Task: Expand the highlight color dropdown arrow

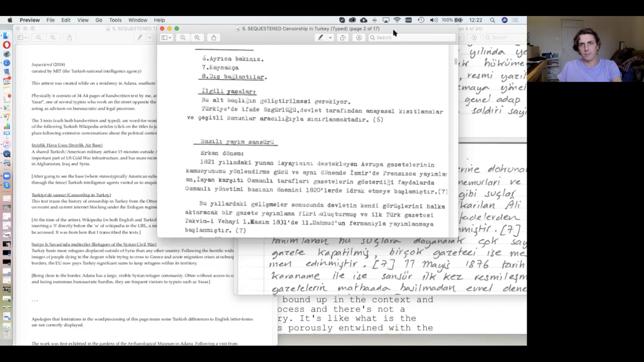Action: (x=330, y=38)
